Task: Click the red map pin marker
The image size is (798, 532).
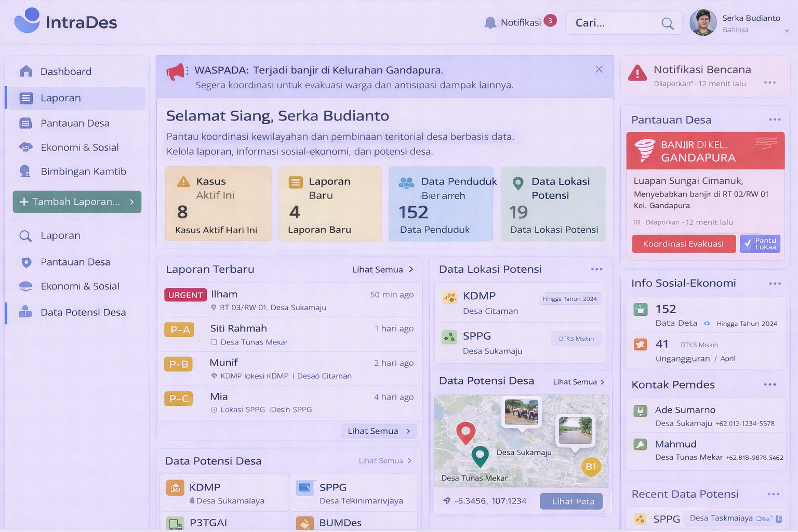Action: 465,432
